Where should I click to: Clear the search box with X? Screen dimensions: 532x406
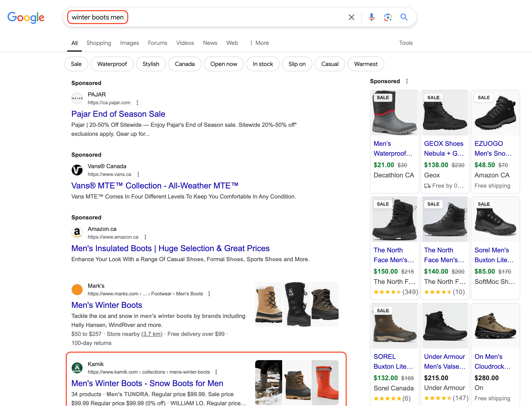(351, 17)
